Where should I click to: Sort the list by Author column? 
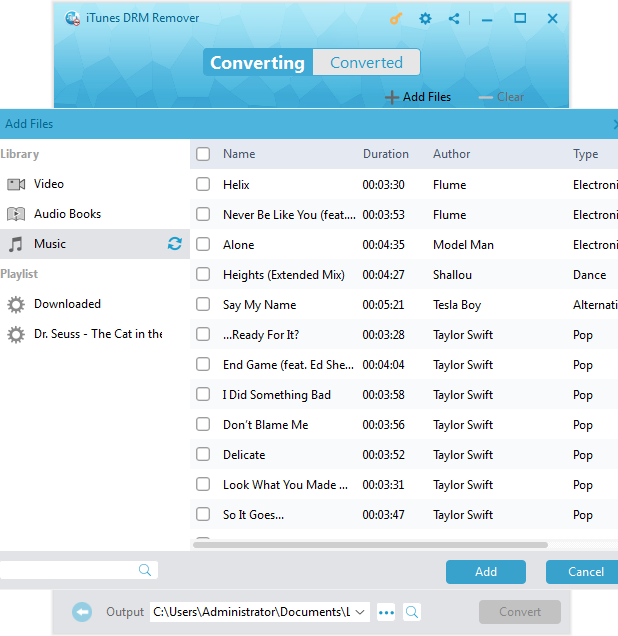[451, 154]
